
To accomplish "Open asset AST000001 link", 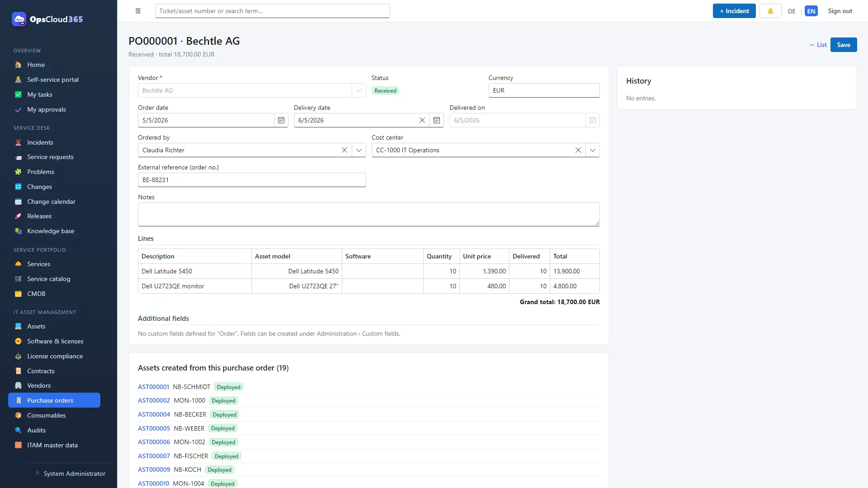I will [x=154, y=387].
